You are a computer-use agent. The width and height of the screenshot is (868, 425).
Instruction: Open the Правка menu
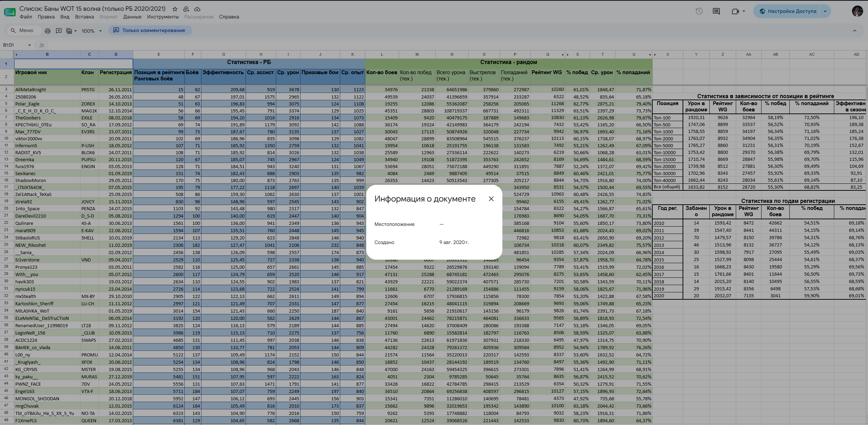coord(46,17)
